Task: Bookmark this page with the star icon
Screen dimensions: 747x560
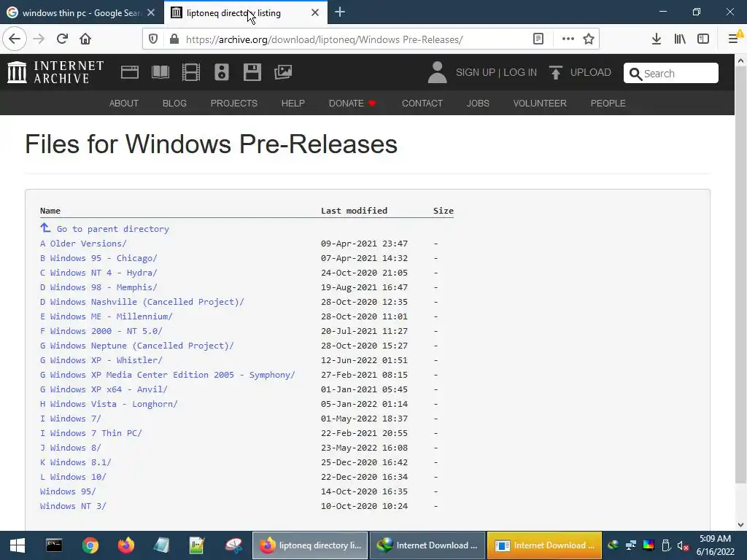Action: click(x=589, y=39)
